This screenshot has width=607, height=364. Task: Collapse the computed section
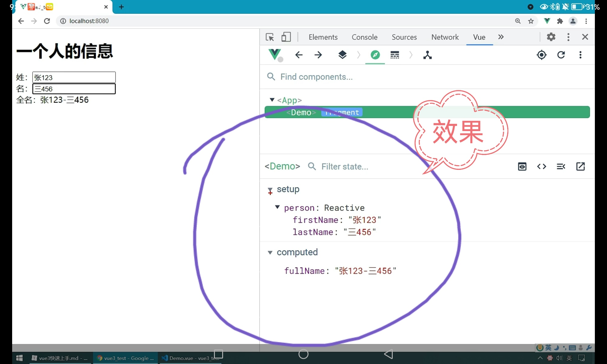tap(270, 252)
